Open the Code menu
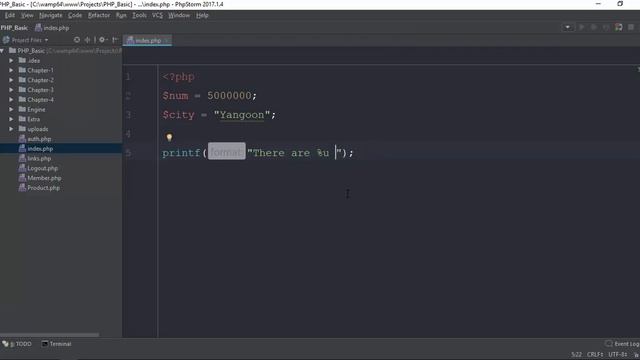This screenshot has width=640, height=360. [x=75, y=15]
